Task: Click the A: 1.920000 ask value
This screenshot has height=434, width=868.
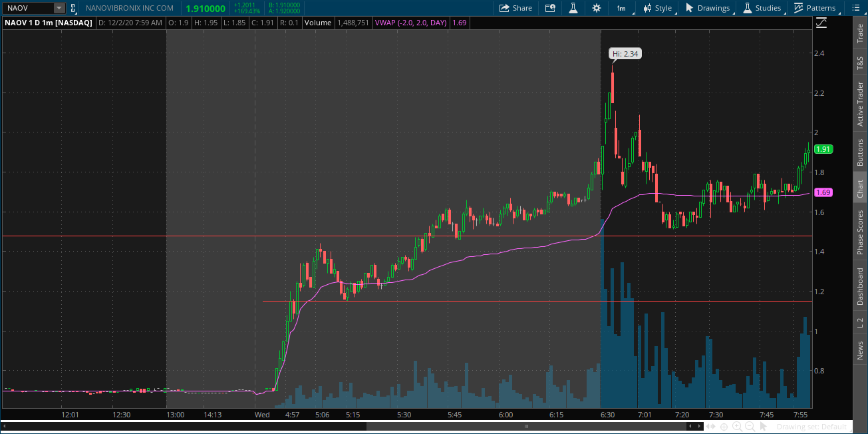Action: pos(284,11)
